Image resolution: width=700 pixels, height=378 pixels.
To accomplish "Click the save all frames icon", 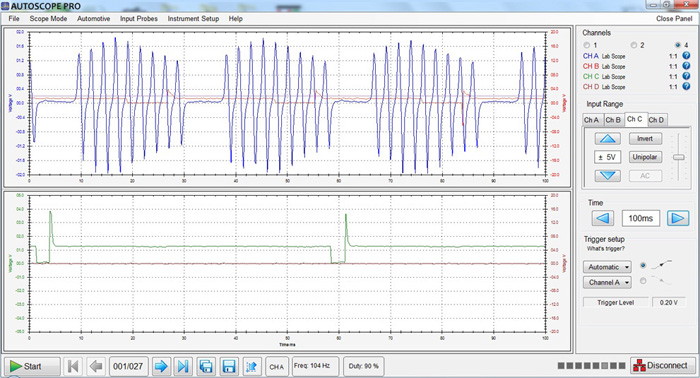I will 206,366.
